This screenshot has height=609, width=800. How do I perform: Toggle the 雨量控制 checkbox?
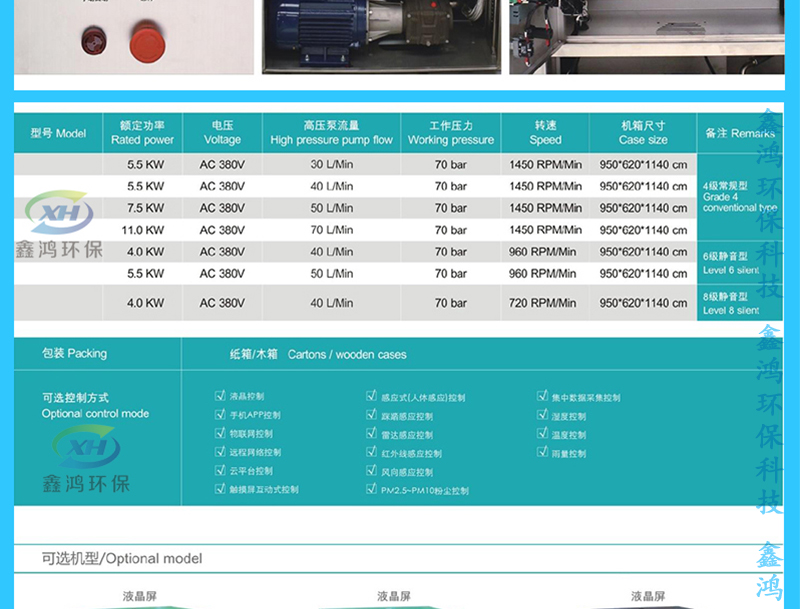(542, 453)
